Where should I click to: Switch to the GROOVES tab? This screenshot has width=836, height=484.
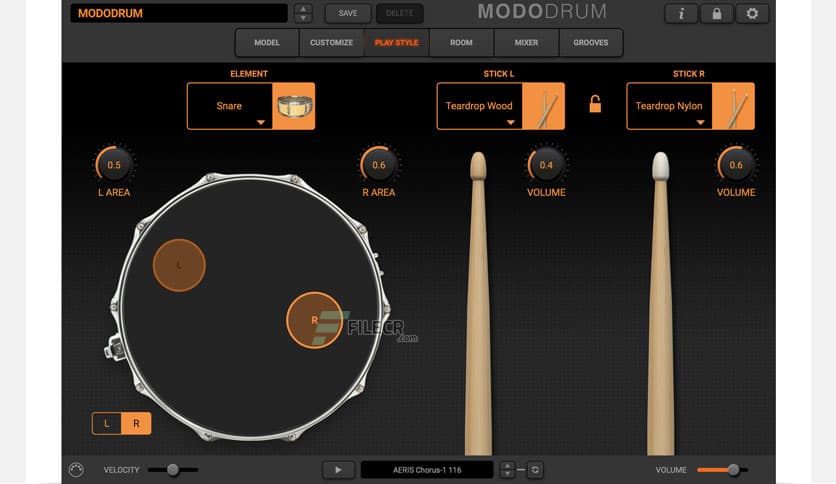[591, 43]
